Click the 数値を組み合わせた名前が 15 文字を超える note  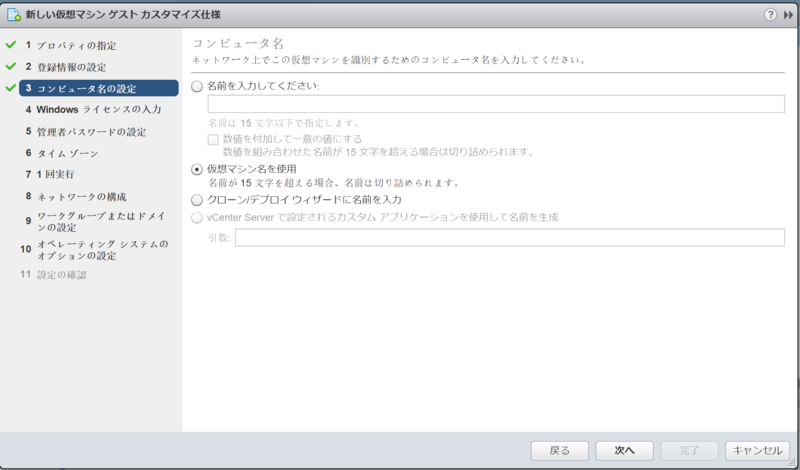click(x=379, y=152)
